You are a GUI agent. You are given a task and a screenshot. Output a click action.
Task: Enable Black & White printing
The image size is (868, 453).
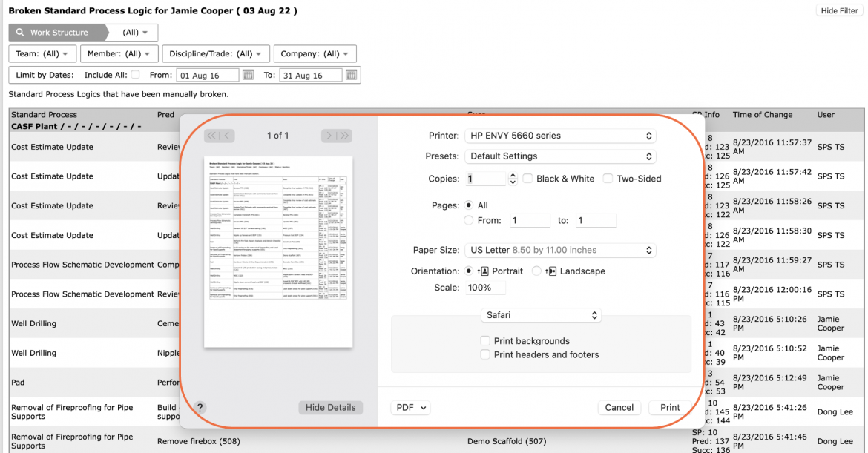click(x=527, y=179)
